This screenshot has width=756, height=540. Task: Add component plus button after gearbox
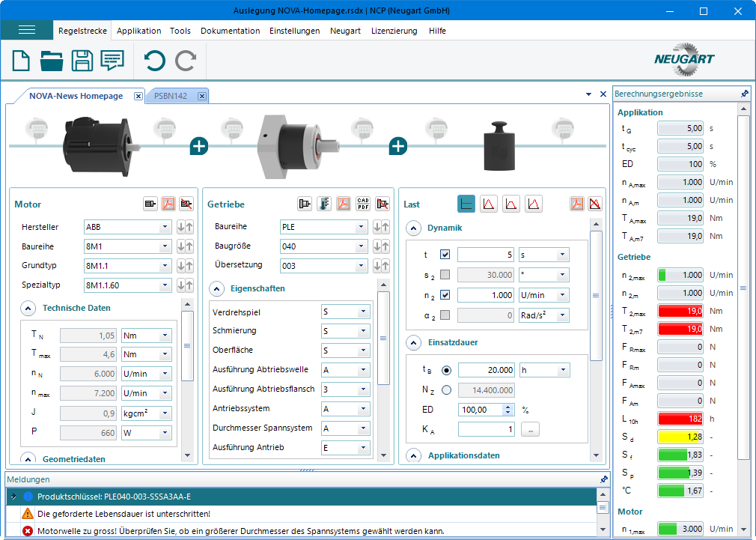pyautogui.click(x=398, y=146)
